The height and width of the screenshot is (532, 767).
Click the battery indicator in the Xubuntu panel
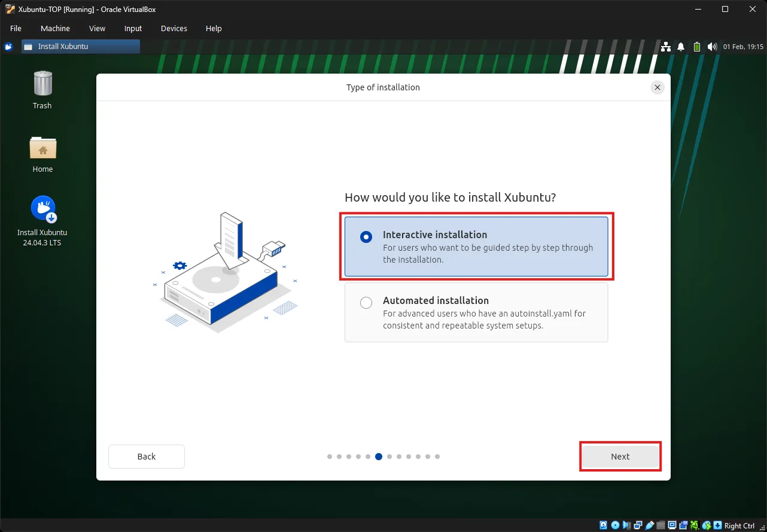[x=696, y=47]
